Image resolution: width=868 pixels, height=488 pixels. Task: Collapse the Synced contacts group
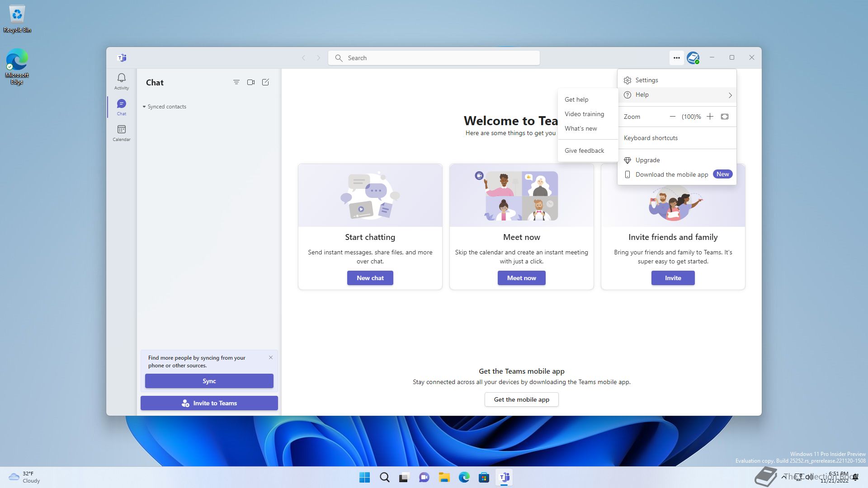144,107
